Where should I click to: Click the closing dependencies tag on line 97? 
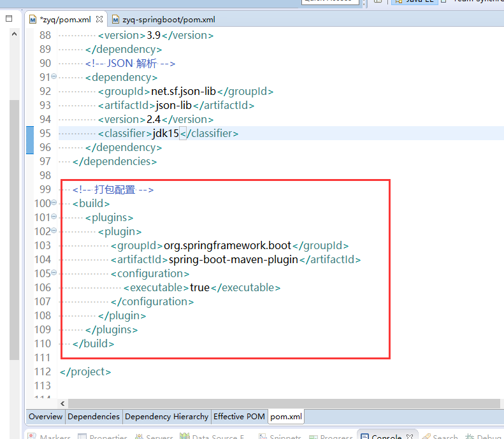[115, 161]
